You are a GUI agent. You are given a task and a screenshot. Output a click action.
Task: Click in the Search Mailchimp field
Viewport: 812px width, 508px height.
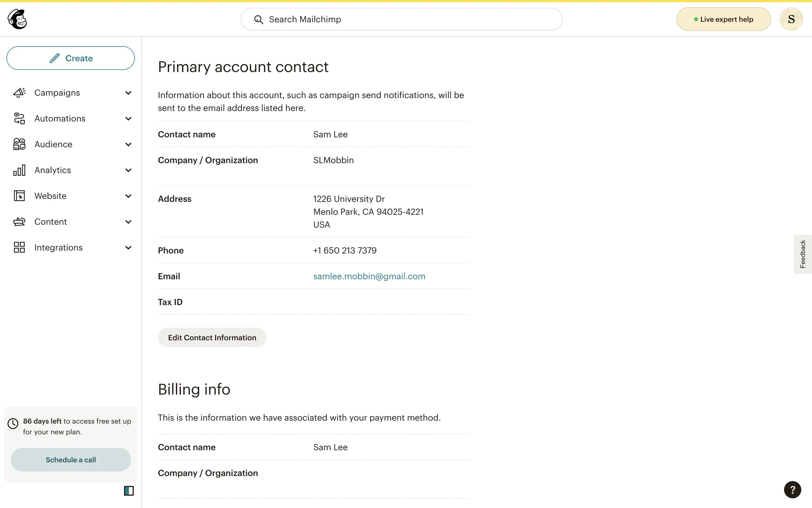(402, 19)
